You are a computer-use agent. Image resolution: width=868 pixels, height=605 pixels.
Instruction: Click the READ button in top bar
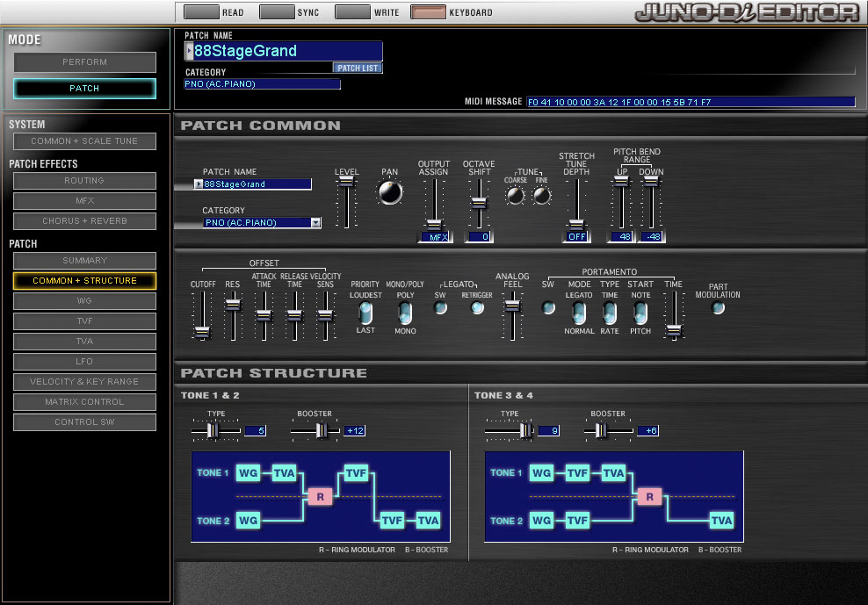coord(201,11)
